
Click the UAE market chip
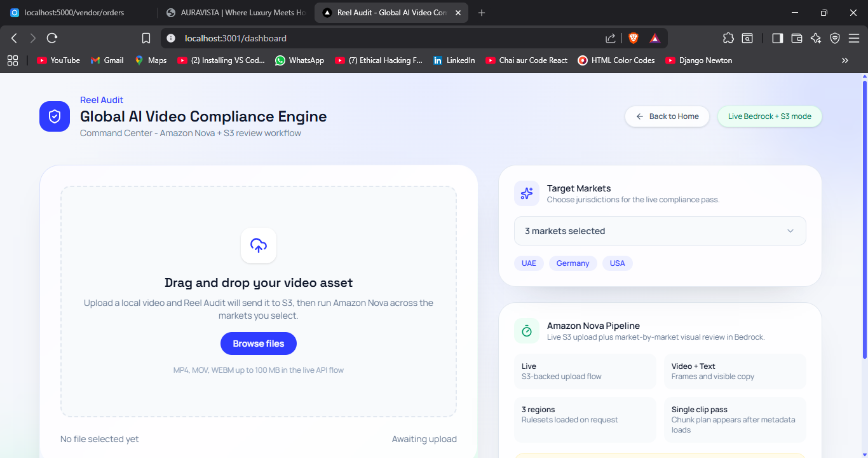pos(529,263)
